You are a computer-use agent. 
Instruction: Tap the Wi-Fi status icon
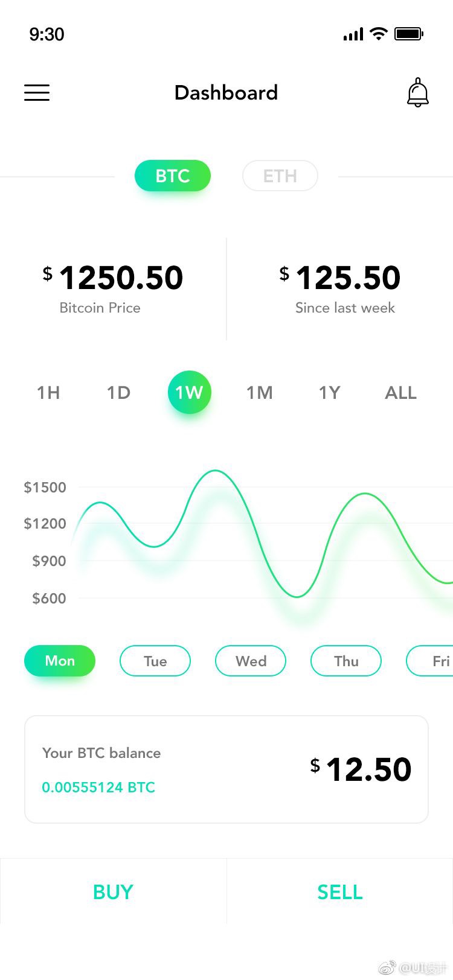pos(379,34)
